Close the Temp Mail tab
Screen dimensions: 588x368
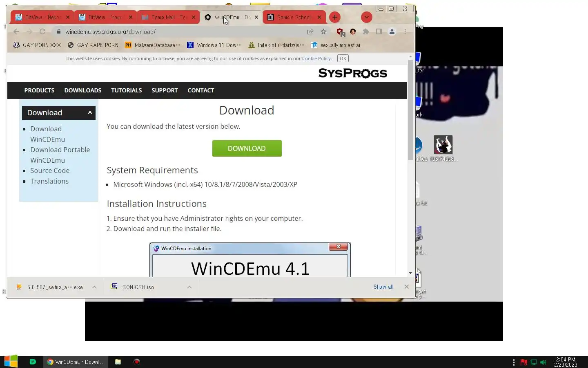pyautogui.click(x=194, y=17)
